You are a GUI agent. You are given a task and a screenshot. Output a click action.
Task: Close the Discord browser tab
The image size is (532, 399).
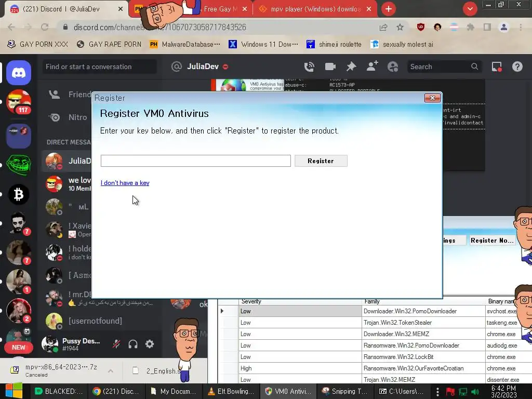point(121,9)
